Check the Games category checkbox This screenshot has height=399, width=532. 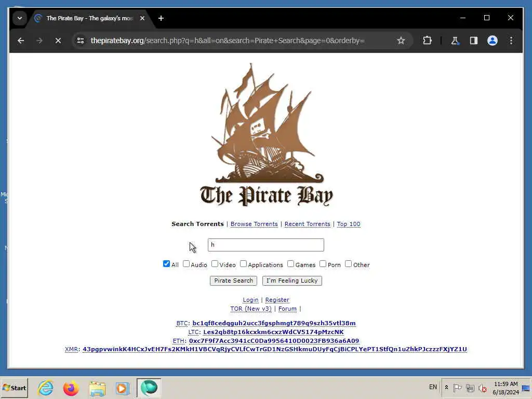[x=291, y=264]
